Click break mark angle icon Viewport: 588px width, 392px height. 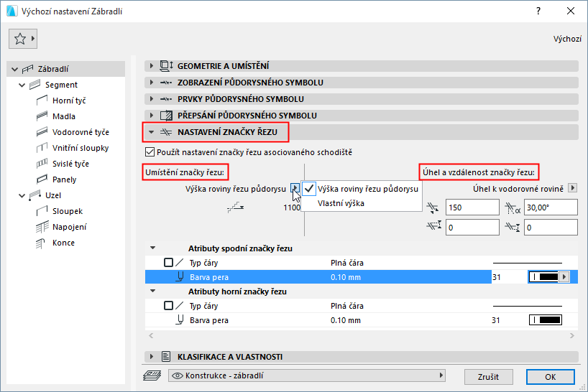[x=513, y=208]
